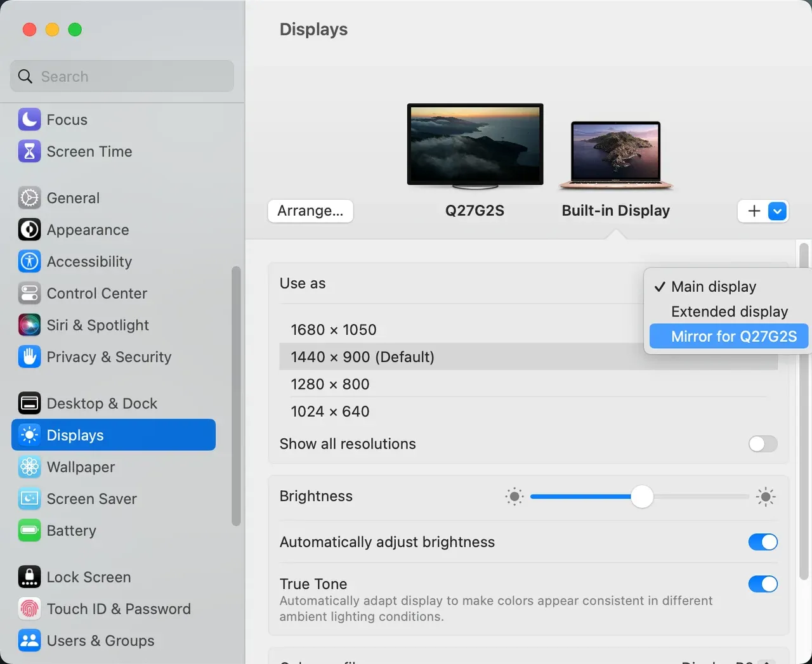Close the System Settings window
Viewport: 812px width, 664px height.
[29, 29]
